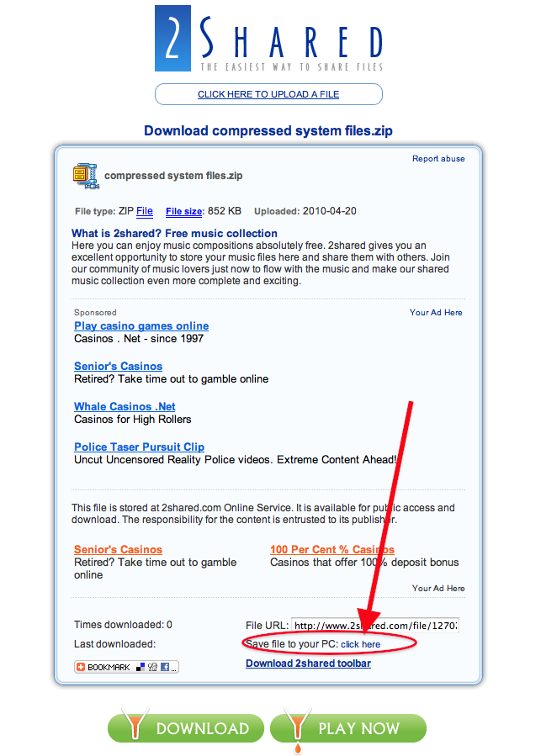Click the 'compressed system files.zip' file name
This screenshot has width=557, height=756.
pos(173,176)
